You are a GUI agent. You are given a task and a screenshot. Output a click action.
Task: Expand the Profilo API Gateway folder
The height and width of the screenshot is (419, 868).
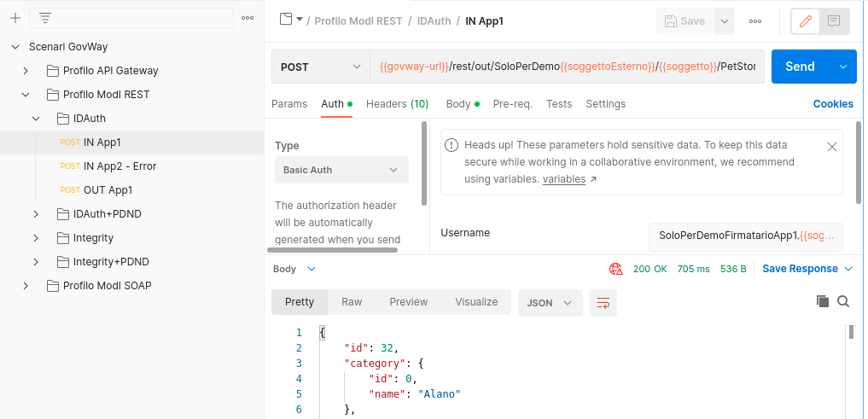click(x=26, y=71)
